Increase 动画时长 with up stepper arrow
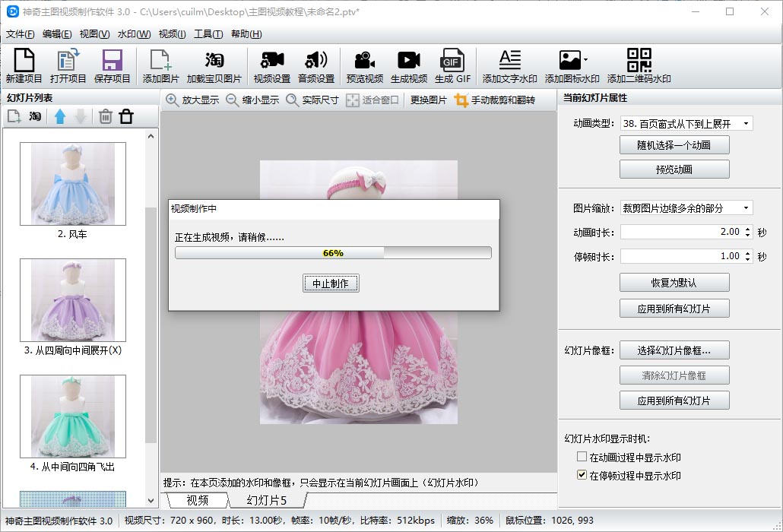783x532 pixels. pos(747,229)
